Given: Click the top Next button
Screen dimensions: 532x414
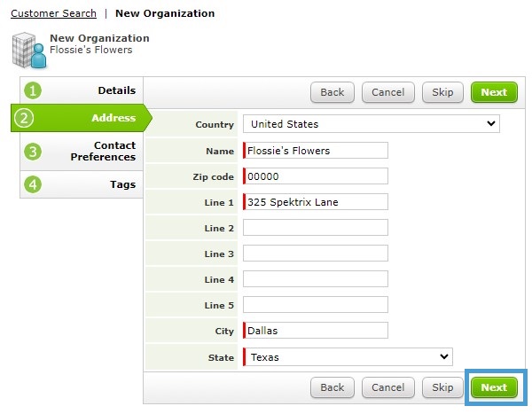Looking at the screenshot, I should (494, 92).
